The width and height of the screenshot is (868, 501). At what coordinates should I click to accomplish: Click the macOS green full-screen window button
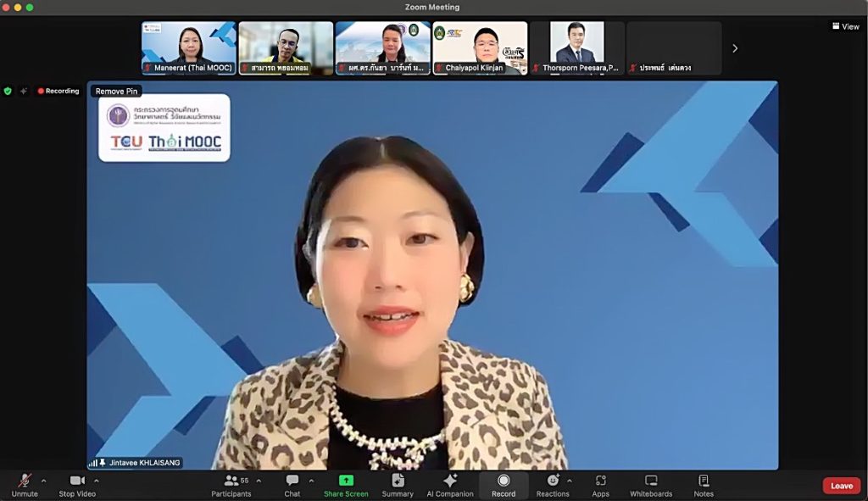[30, 7]
